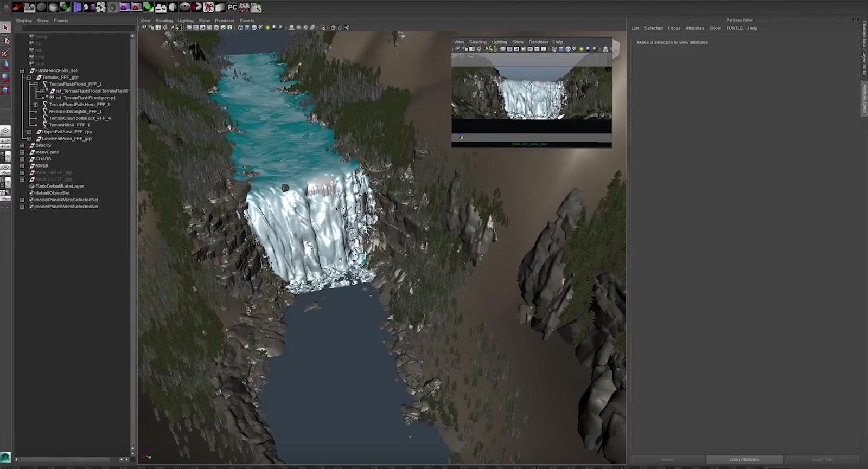
Task: Click the Maya logo icon at bottom-left
Action: pyautogui.click(x=5, y=458)
